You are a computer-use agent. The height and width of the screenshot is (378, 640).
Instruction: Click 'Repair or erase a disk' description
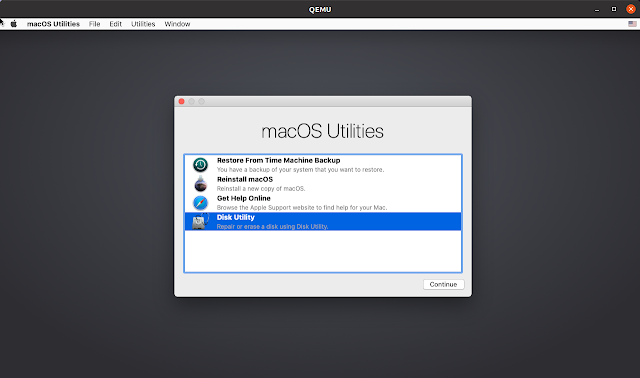tap(272, 227)
